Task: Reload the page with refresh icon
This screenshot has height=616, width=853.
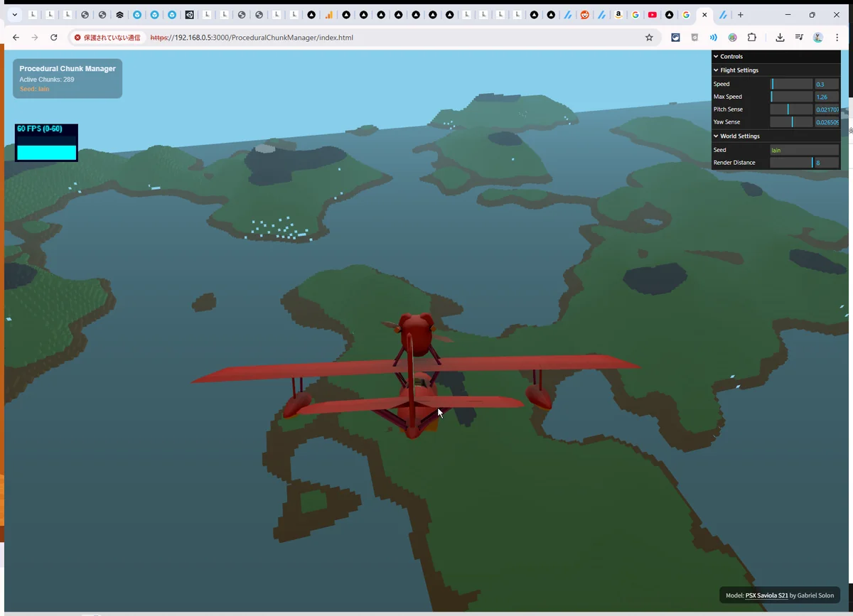Action: tap(54, 38)
